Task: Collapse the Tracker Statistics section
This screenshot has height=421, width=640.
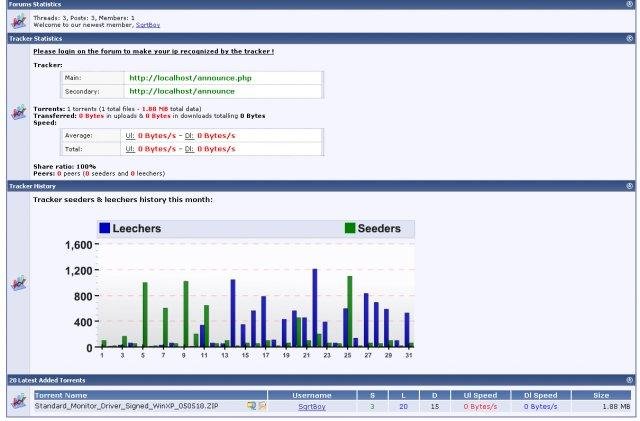Action: pos(629,38)
